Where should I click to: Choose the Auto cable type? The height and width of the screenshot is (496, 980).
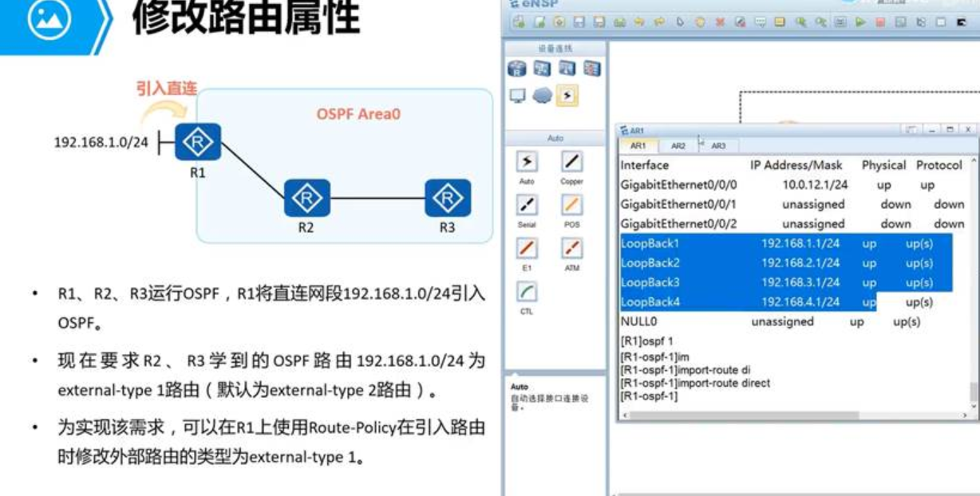click(x=527, y=162)
